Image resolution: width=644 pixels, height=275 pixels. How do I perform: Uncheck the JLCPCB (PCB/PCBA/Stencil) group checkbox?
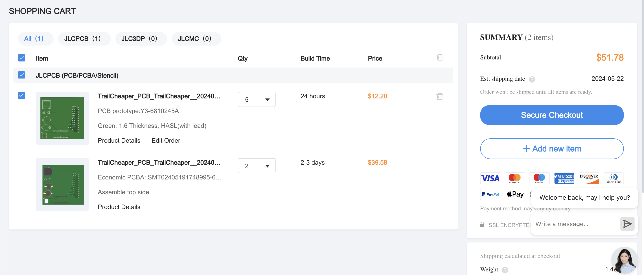click(22, 75)
